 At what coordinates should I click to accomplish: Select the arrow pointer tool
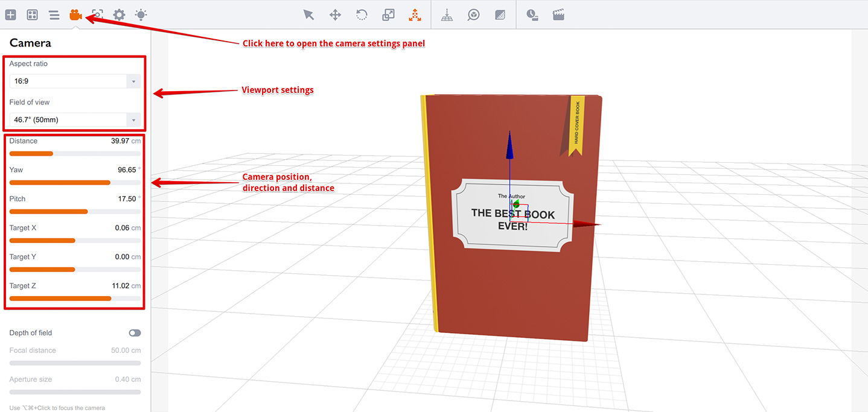[x=308, y=15]
